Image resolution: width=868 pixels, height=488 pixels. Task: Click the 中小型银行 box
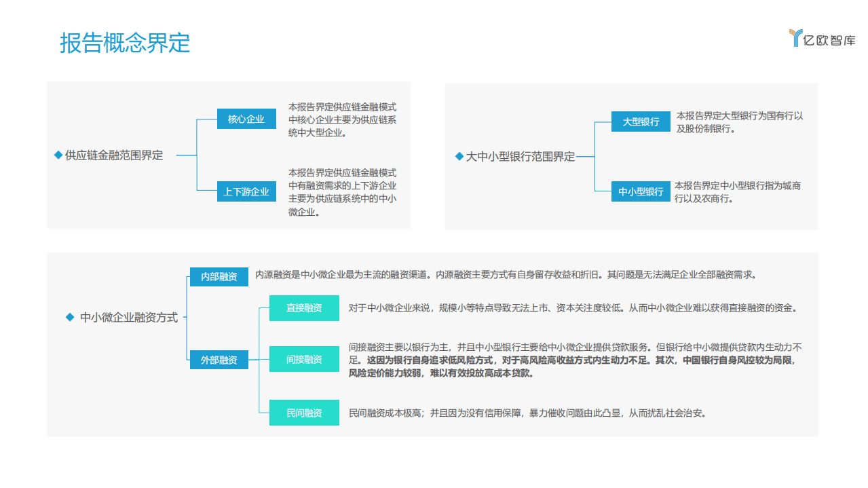(641, 191)
